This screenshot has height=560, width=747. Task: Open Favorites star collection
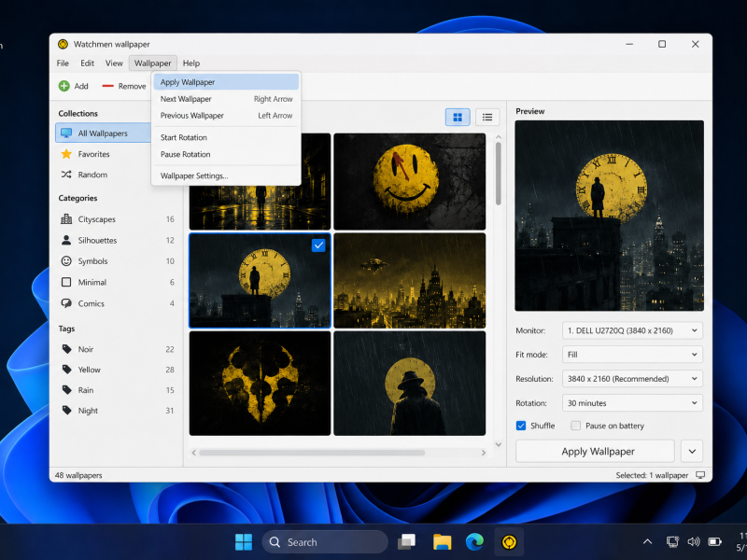(x=66, y=154)
